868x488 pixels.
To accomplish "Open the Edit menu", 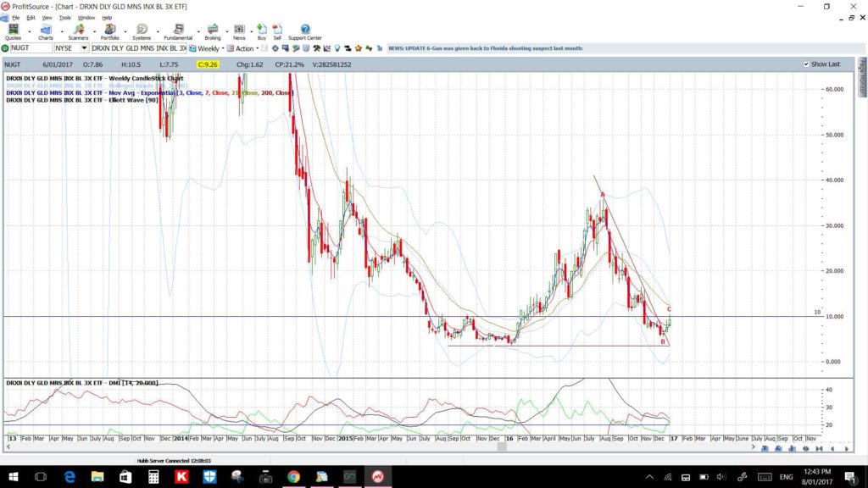I will point(31,18).
